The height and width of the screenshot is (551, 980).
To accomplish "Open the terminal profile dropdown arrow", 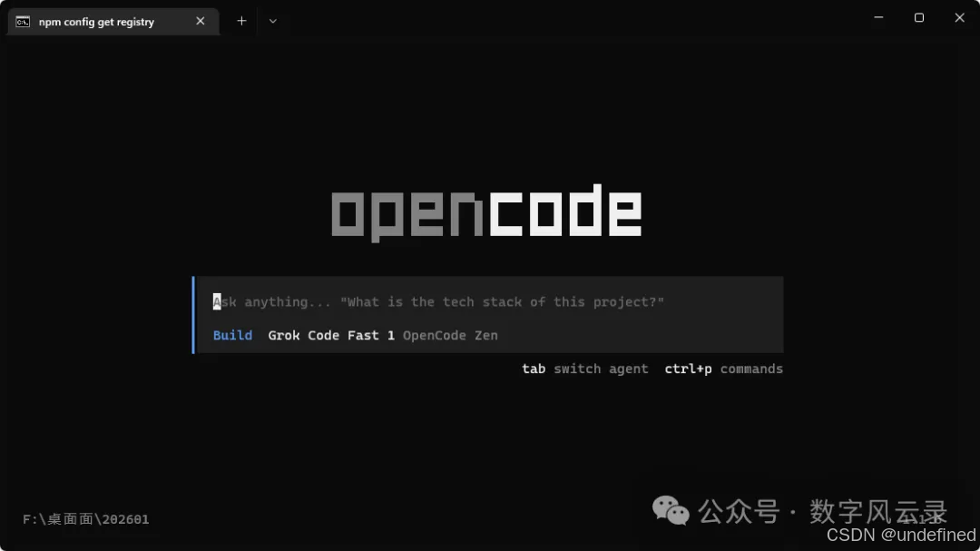I will [272, 21].
